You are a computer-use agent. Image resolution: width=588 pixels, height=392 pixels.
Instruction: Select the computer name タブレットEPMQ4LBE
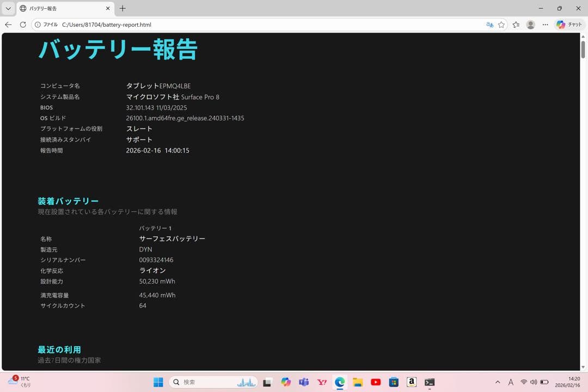158,86
